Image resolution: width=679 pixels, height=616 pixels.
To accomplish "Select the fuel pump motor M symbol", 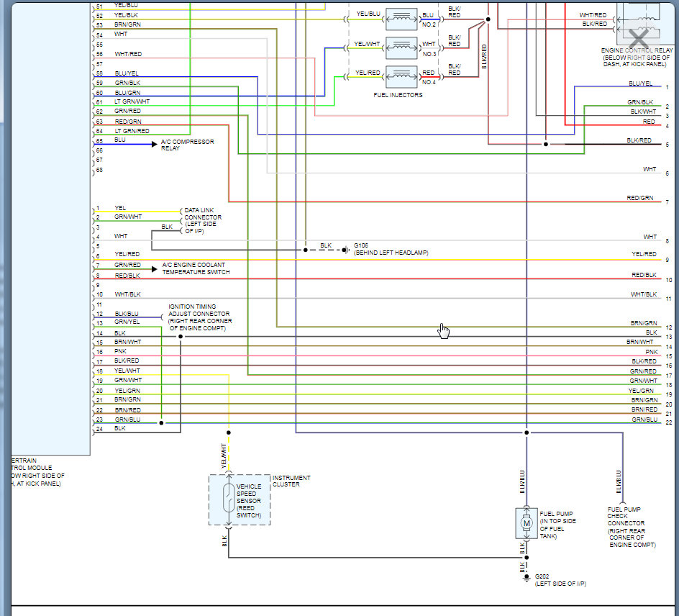I will pyautogui.click(x=527, y=523).
